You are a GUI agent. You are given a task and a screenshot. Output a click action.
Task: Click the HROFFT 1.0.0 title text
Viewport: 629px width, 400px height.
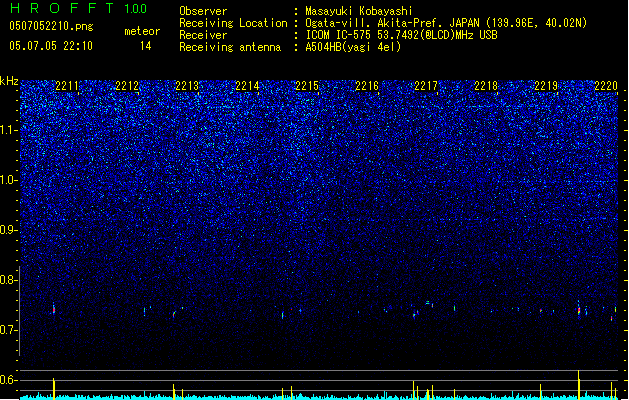(79, 8)
